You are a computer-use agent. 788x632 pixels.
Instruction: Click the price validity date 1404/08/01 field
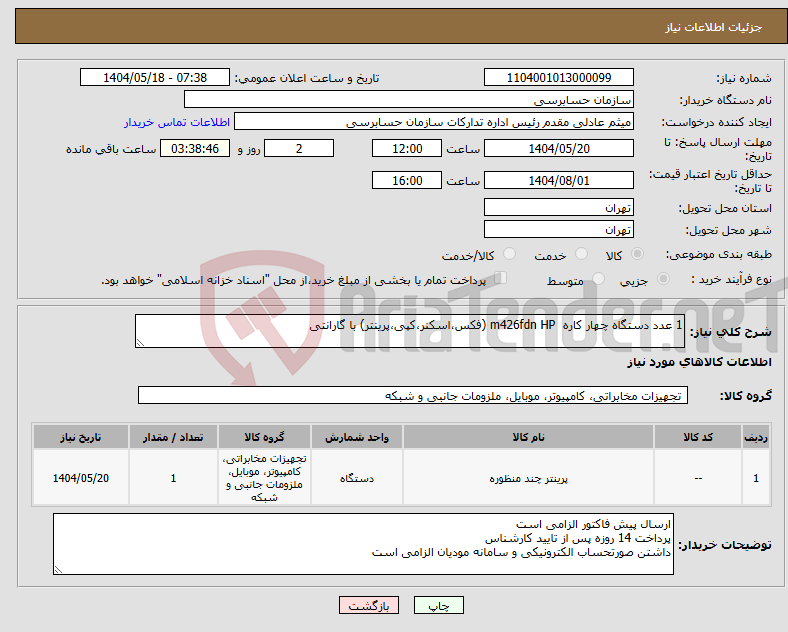558,180
